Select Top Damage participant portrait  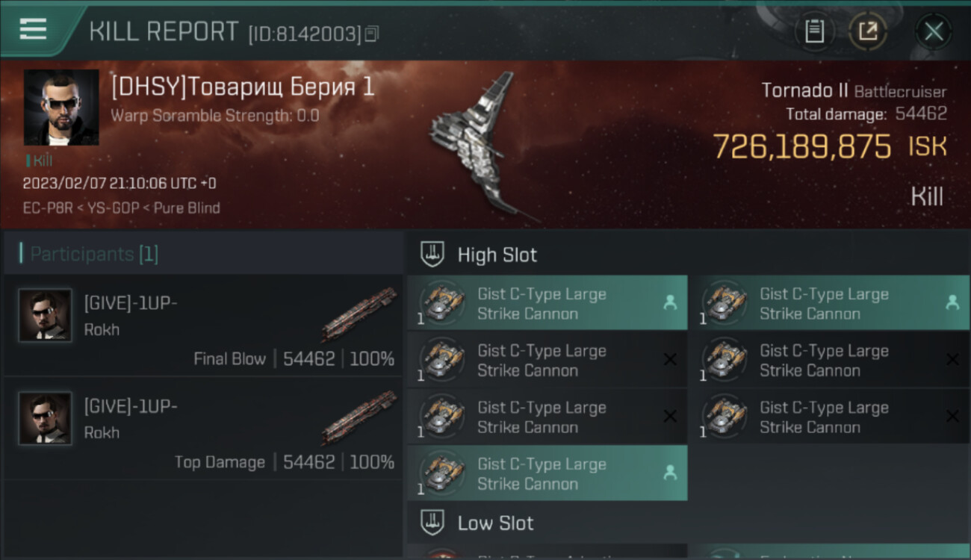coord(46,418)
